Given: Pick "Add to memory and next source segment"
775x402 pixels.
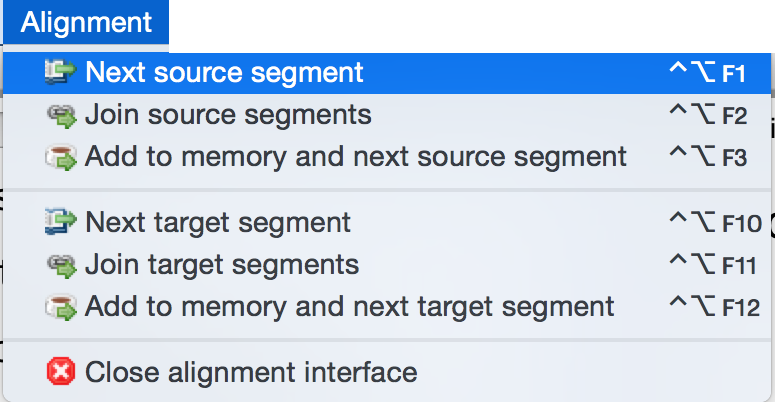Looking at the screenshot, I should coord(356,157).
